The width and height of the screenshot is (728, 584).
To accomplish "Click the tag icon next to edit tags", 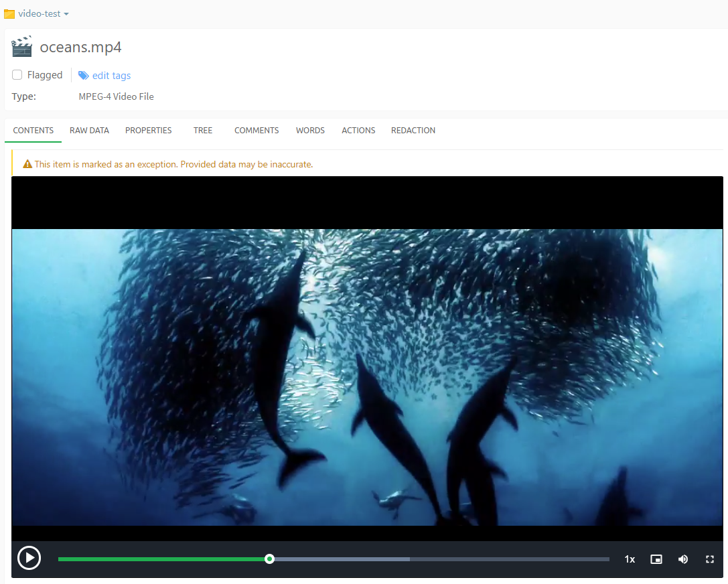I will click(x=83, y=75).
